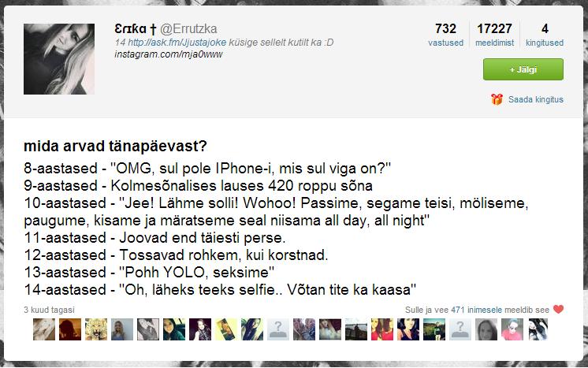The image size is (588, 368).
Task: Click the gift box icon
Action: coord(497,99)
